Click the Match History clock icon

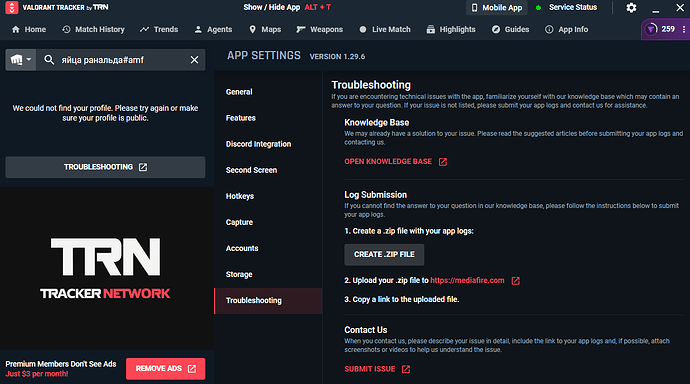(x=66, y=29)
